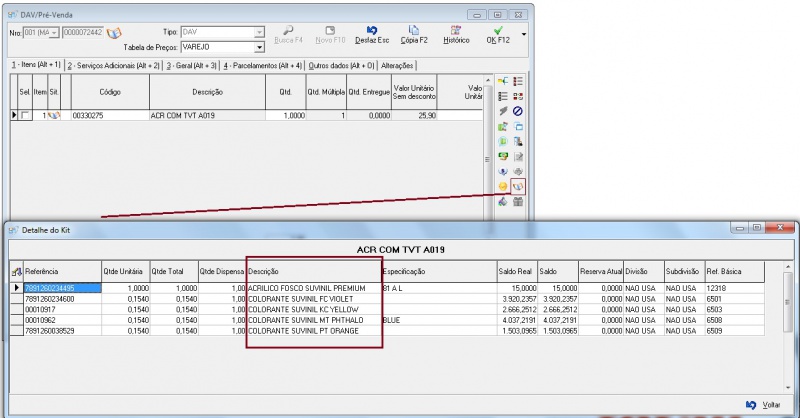Click the Código cell 00330275
800x418 pixels.
(x=108, y=116)
